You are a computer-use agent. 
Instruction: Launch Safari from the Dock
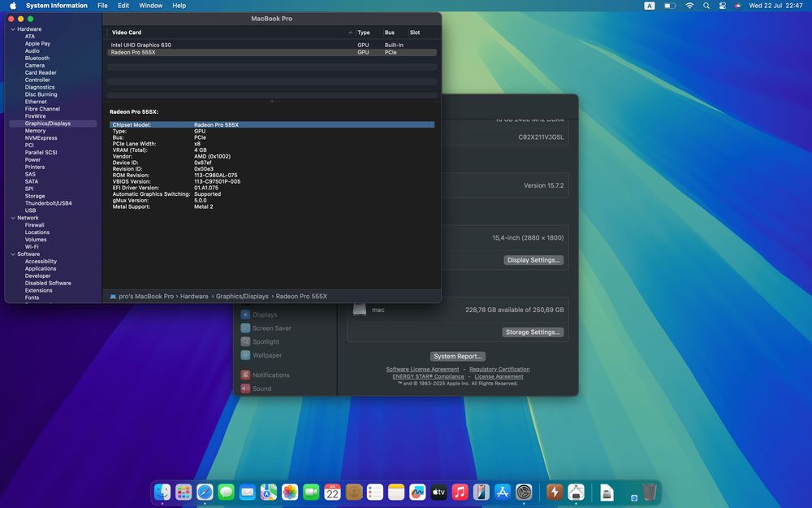205,492
